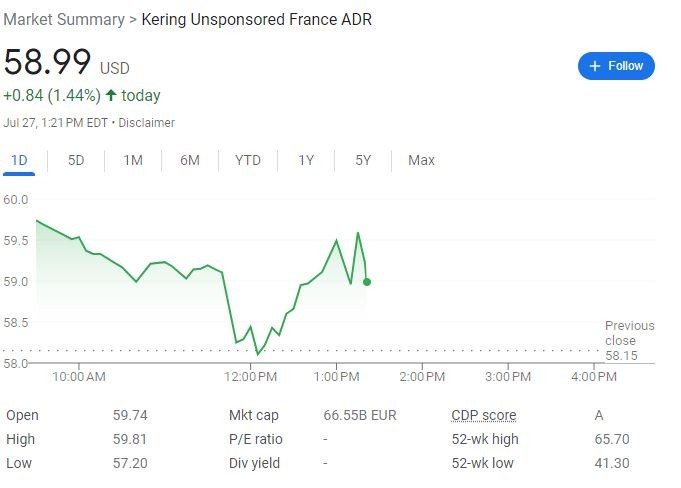The width and height of the screenshot is (681, 488).
Task: Click the Mkt cap 66.55B EUR value
Action: tap(360, 416)
